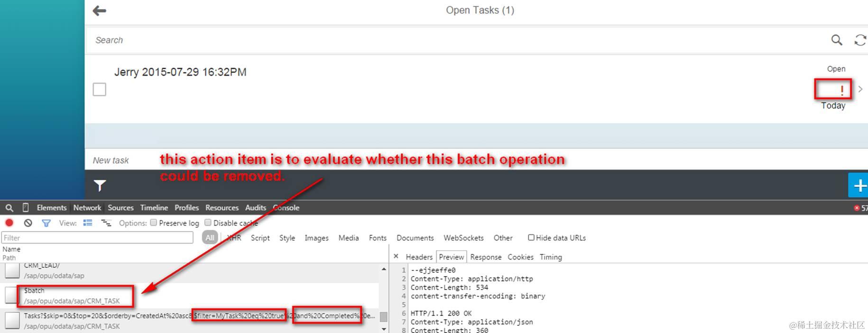Click the Name column header

coord(11,249)
